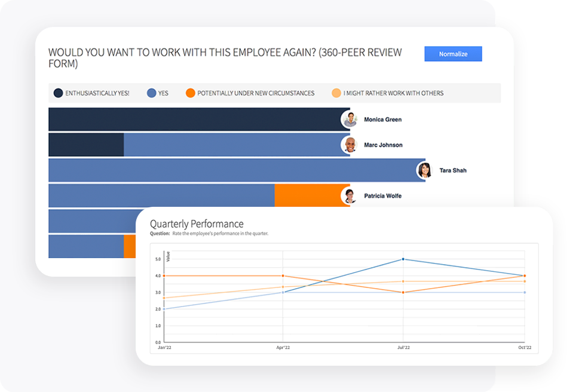Click the orange data point at Jan'22
The image size is (588, 392).
pyautogui.click(x=163, y=276)
